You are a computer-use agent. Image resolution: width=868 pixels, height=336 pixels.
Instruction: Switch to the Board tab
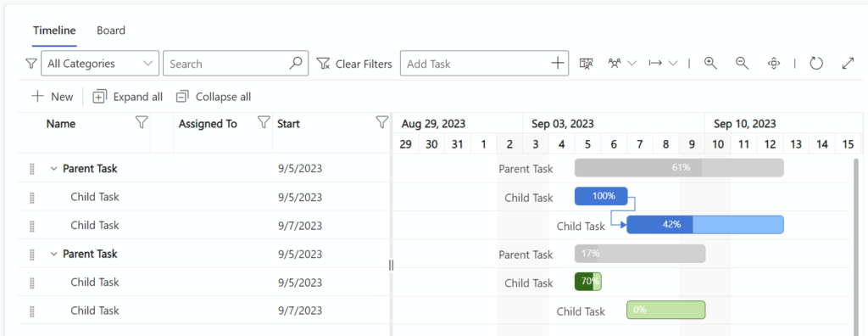point(111,31)
